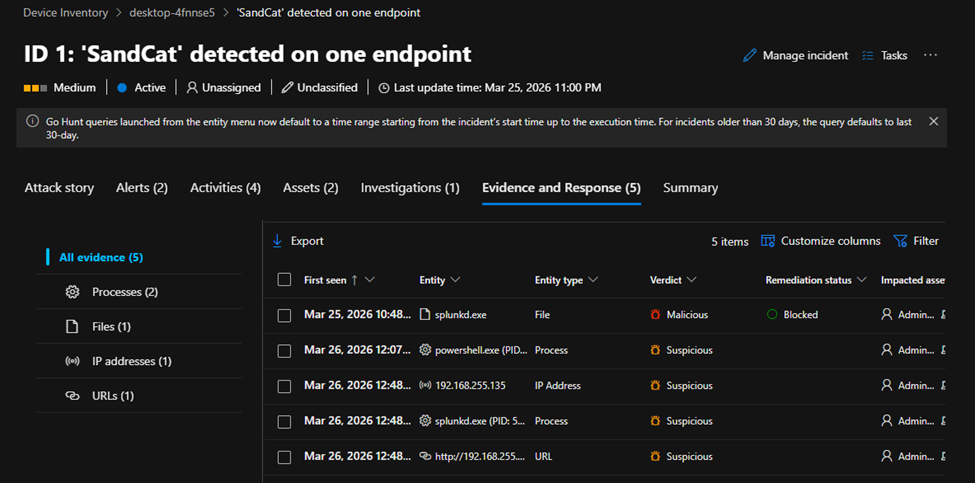Image resolution: width=975 pixels, height=483 pixels.
Task: Select the 192.168.255.135 IP Address row checkbox
Action: pos(284,386)
